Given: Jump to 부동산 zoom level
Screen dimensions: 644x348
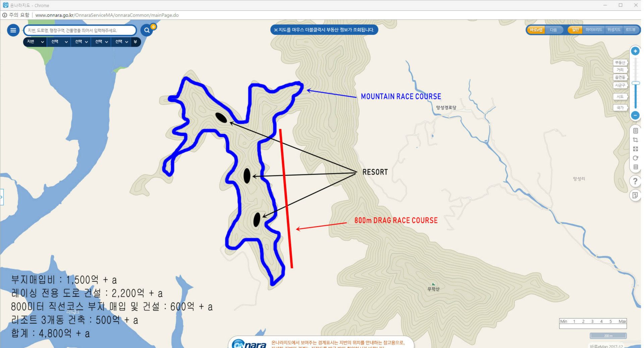Looking at the screenshot, I should 620,62.
